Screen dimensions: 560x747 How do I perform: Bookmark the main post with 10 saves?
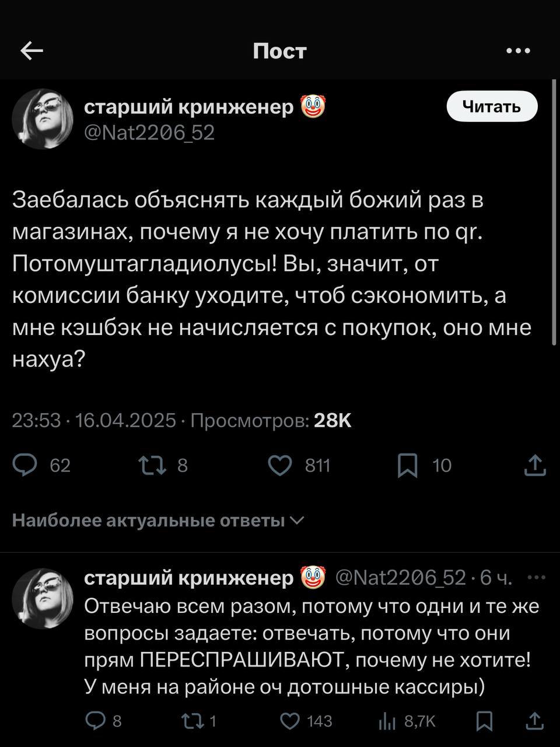pyautogui.click(x=407, y=465)
